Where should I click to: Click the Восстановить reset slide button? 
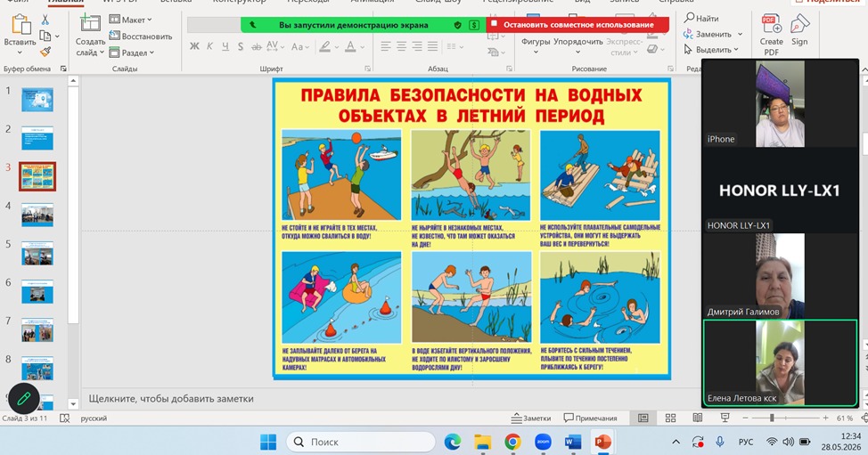141,36
